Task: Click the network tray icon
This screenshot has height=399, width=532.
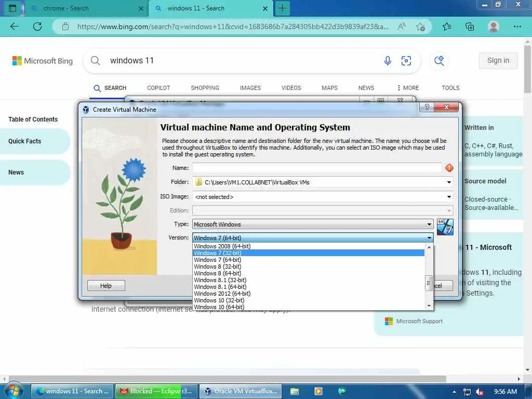Action: click(467, 392)
